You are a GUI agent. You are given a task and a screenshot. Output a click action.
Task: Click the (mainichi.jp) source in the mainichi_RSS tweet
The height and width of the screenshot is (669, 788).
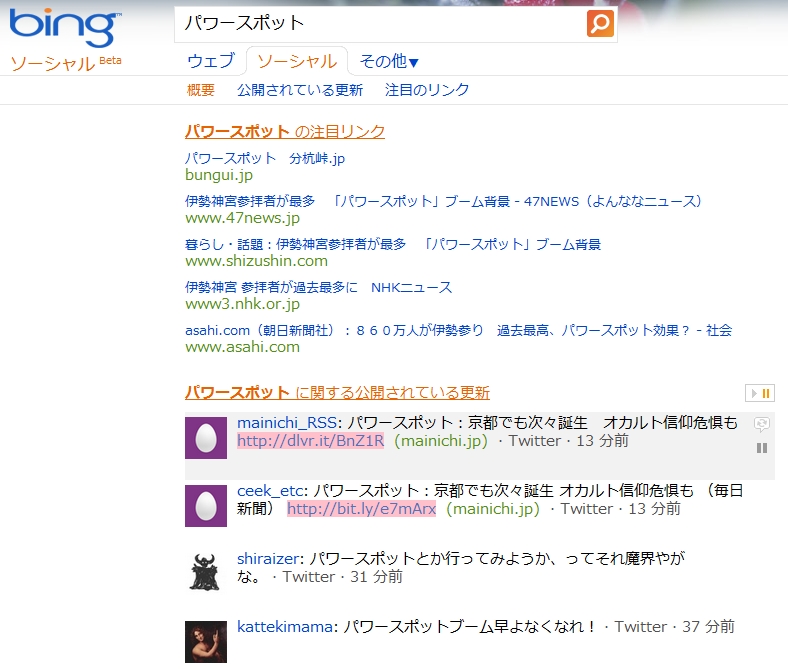[x=441, y=441]
